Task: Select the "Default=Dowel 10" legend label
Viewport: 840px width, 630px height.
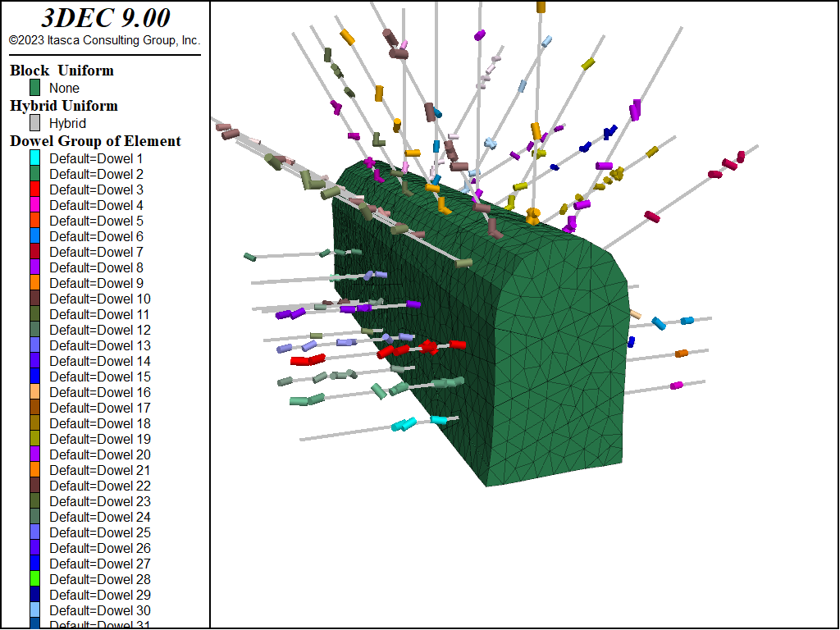Action: click(100, 299)
